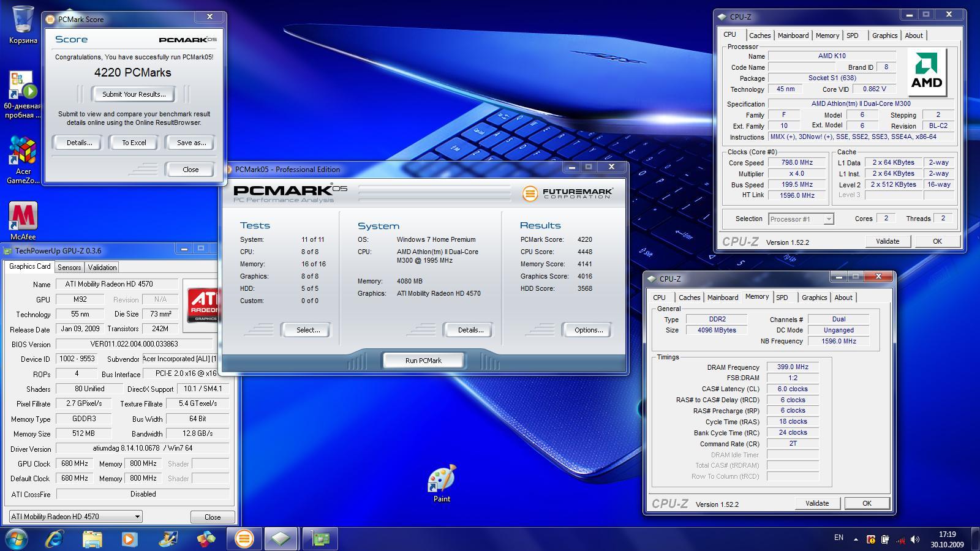Screen dimensions: 980x551
Task: Click Save as in PCMark Score
Action: [x=191, y=143]
